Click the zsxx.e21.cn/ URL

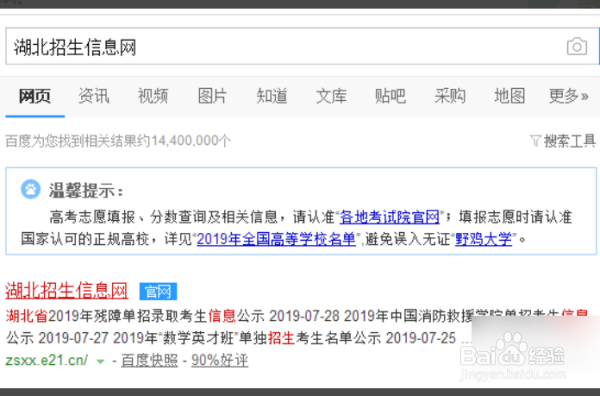(47, 360)
